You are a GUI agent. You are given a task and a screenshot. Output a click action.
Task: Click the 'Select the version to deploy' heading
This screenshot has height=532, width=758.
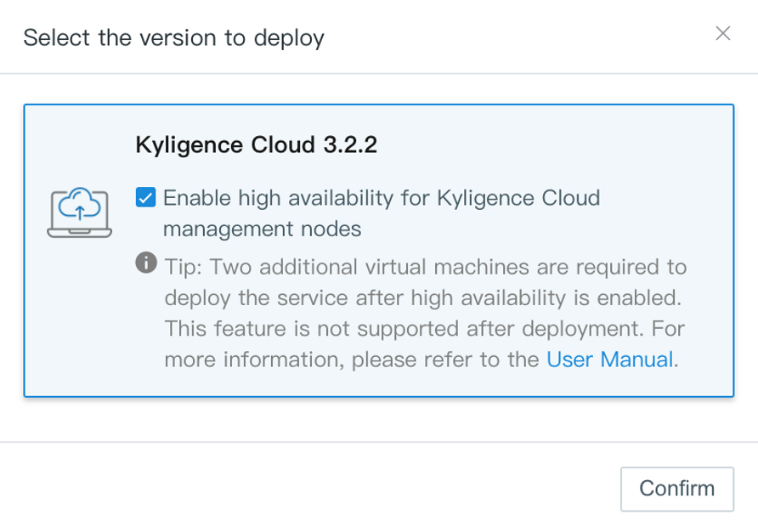pos(174,37)
